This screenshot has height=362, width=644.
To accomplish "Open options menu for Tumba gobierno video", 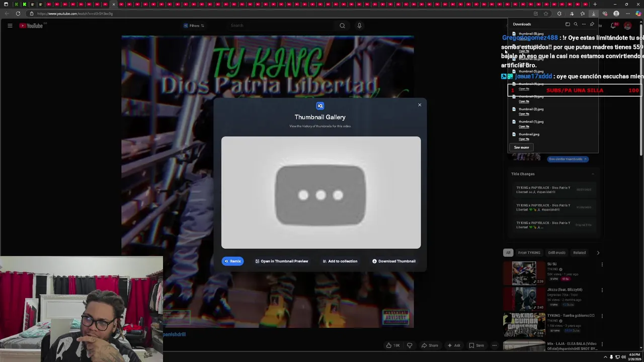I will pyautogui.click(x=602, y=316).
